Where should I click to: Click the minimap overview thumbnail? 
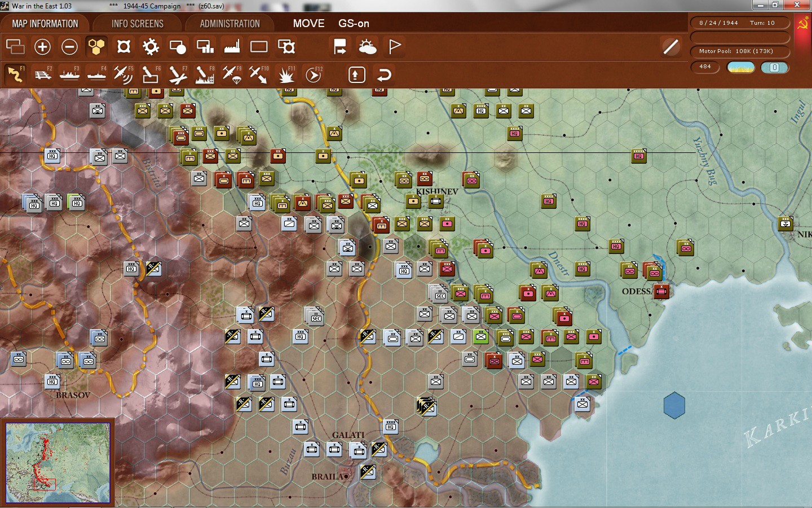(58, 463)
